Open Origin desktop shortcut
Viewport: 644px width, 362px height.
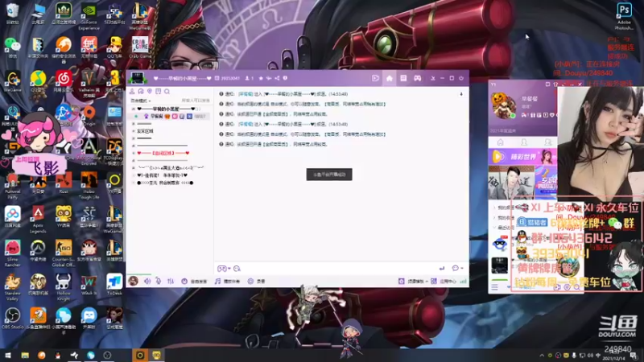tap(89, 115)
